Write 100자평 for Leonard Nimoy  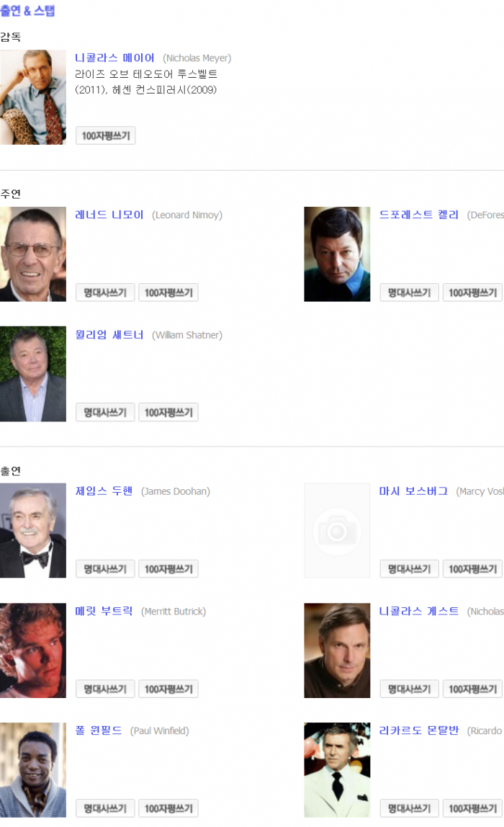click(168, 292)
